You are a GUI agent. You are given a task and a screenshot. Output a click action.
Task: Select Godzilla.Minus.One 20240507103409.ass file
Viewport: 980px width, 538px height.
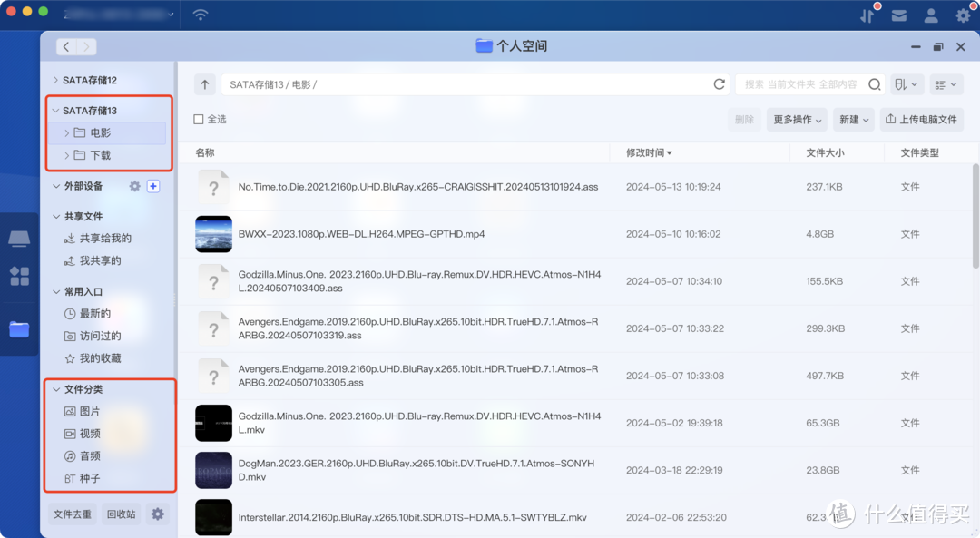pos(419,281)
